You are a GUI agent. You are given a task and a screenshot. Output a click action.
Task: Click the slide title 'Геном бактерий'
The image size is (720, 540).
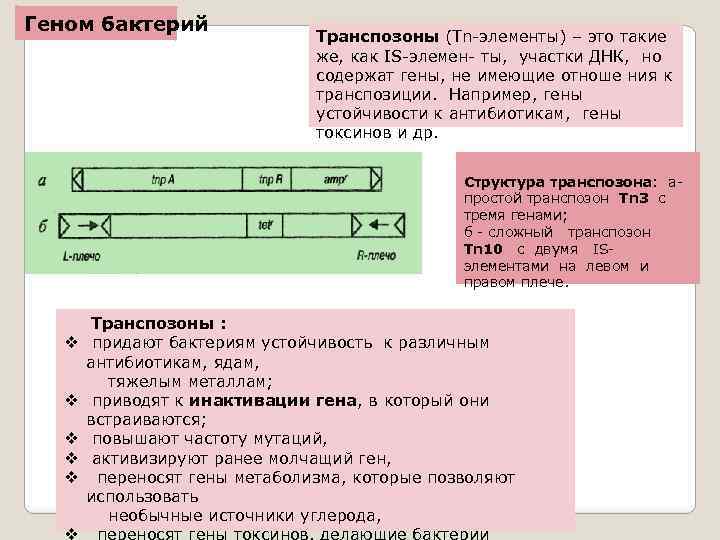coord(116,24)
